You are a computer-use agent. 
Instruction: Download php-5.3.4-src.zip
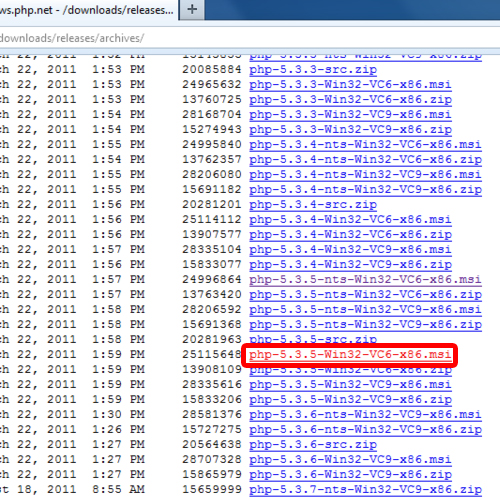[313, 204]
